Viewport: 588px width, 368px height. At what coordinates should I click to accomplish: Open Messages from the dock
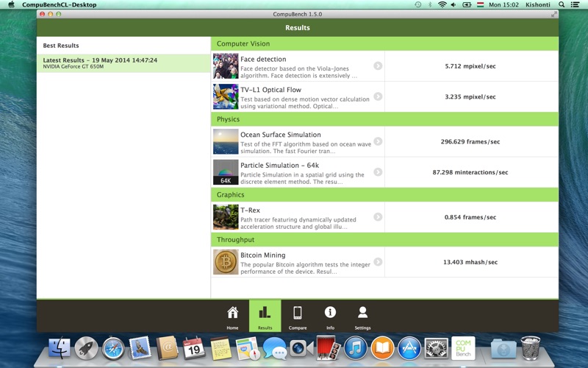274,347
